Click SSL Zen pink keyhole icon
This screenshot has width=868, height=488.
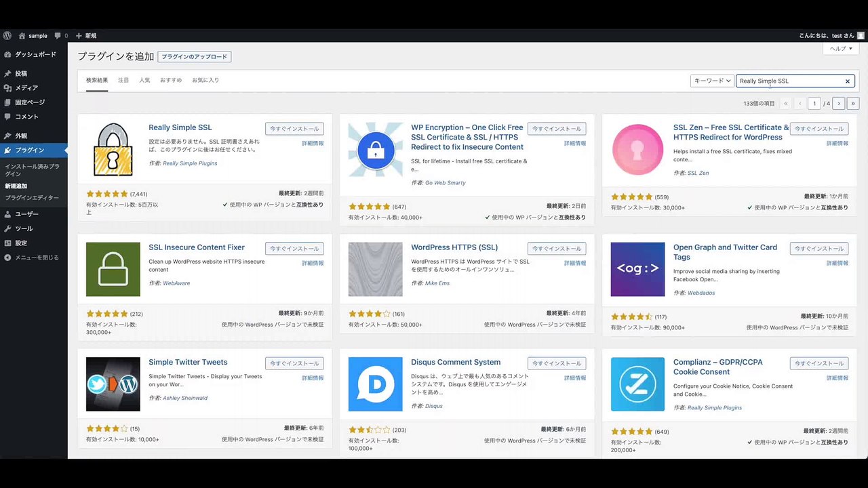point(638,149)
